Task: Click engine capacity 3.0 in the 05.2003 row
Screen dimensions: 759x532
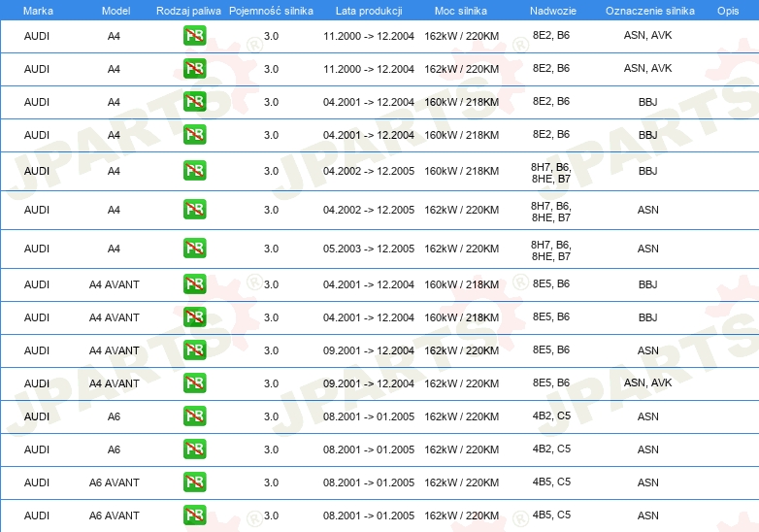Action: click(x=271, y=249)
